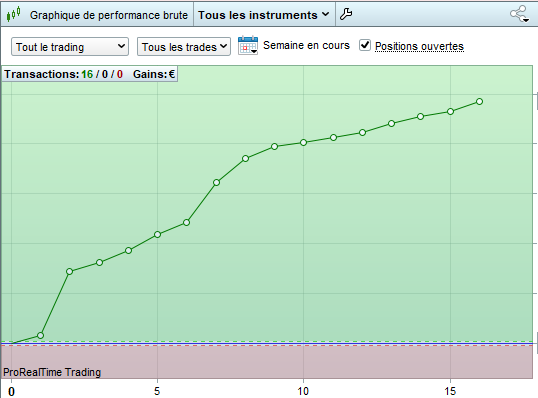Select the data point at trade 5

(157, 234)
